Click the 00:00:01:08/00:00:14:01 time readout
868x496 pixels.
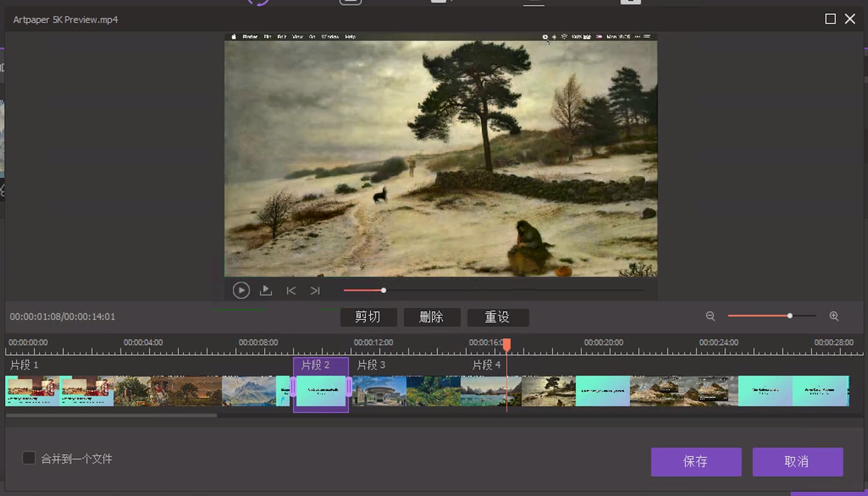(62, 317)
